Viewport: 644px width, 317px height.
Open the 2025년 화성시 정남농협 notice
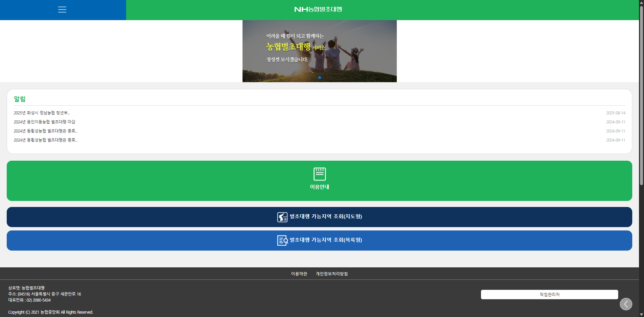(42, 113)
